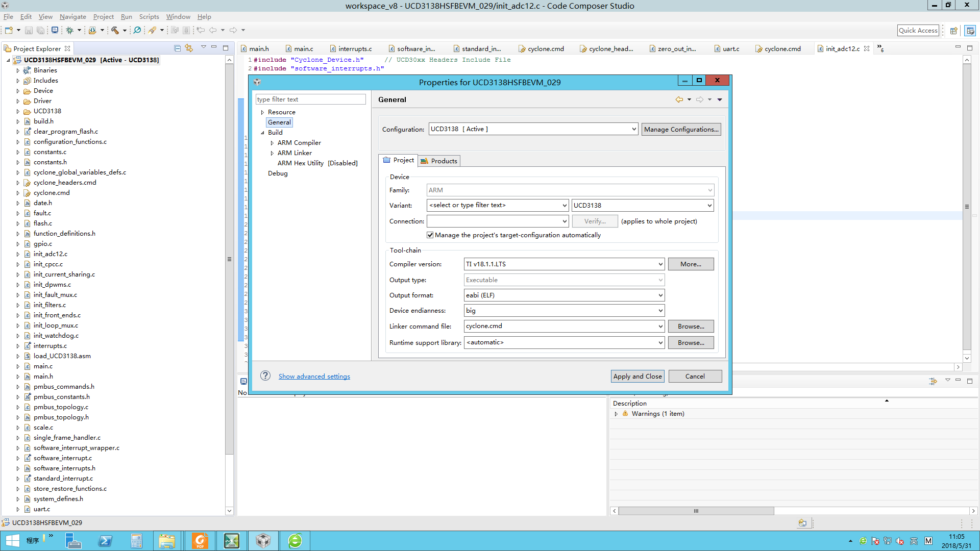Screen dimensions: 980x551
Task: Click the Manage Configurations button
Action: 681,130
